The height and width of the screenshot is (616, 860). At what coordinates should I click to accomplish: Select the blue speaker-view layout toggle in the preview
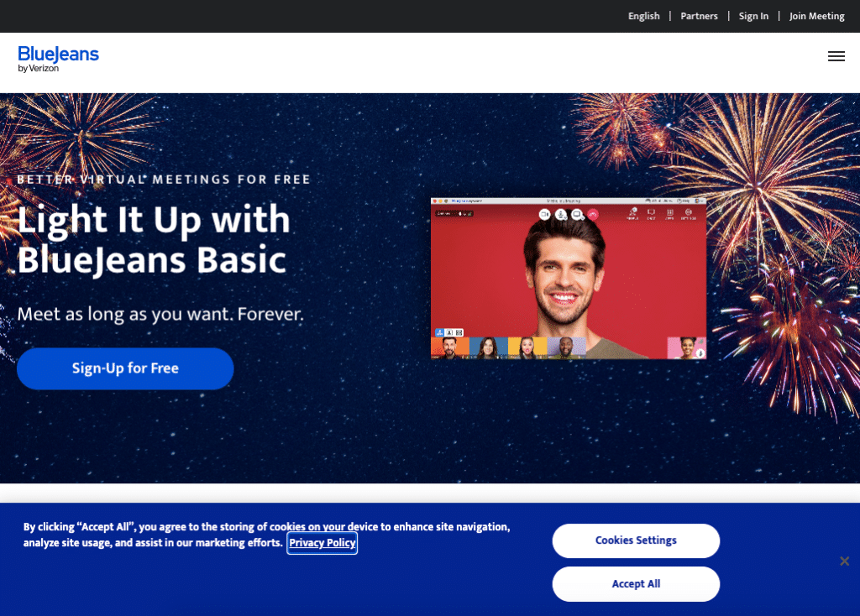[439, 332]
